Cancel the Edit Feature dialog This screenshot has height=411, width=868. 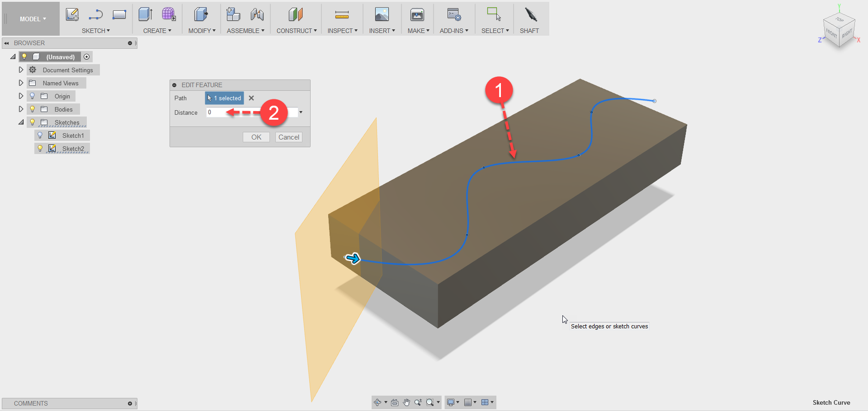click(x=288, y=137)
